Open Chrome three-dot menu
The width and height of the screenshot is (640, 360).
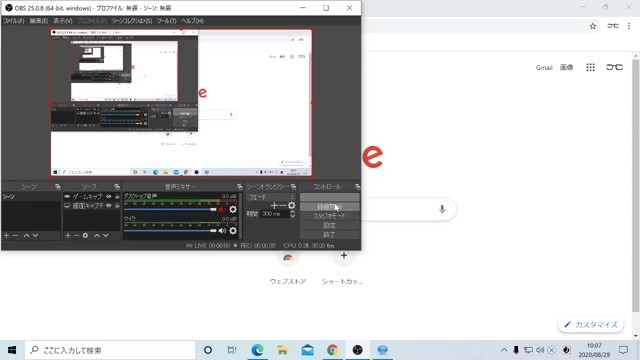(629, 26)
